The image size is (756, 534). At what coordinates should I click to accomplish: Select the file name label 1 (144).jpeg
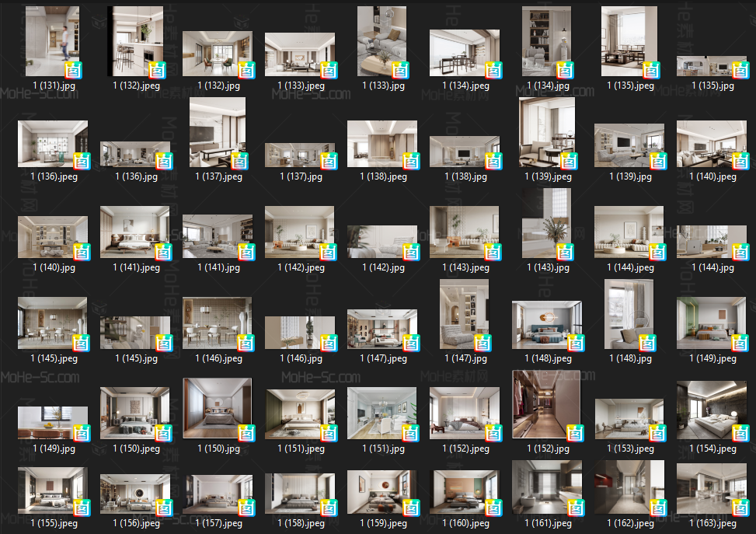tap(630, 267)
